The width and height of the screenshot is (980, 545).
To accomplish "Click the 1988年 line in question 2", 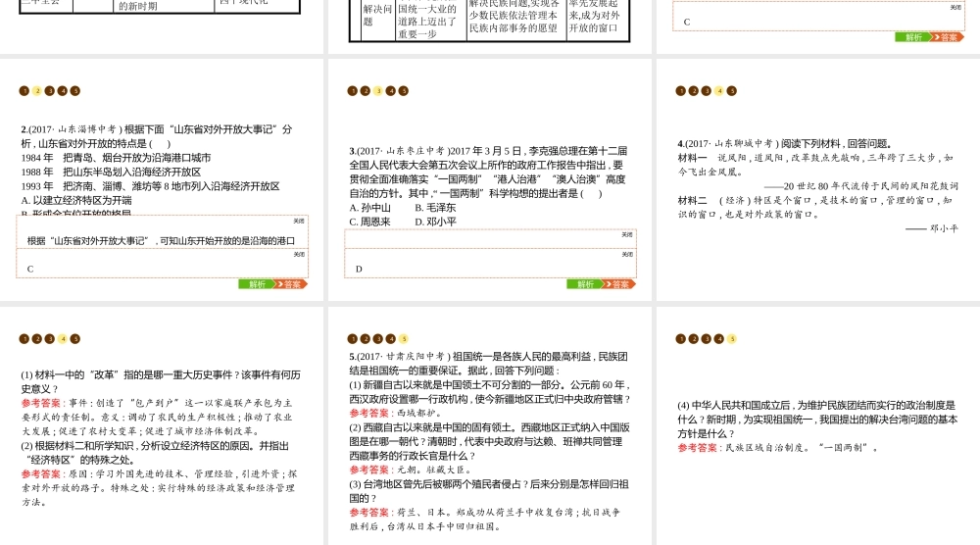I will [x=112, y=172].
